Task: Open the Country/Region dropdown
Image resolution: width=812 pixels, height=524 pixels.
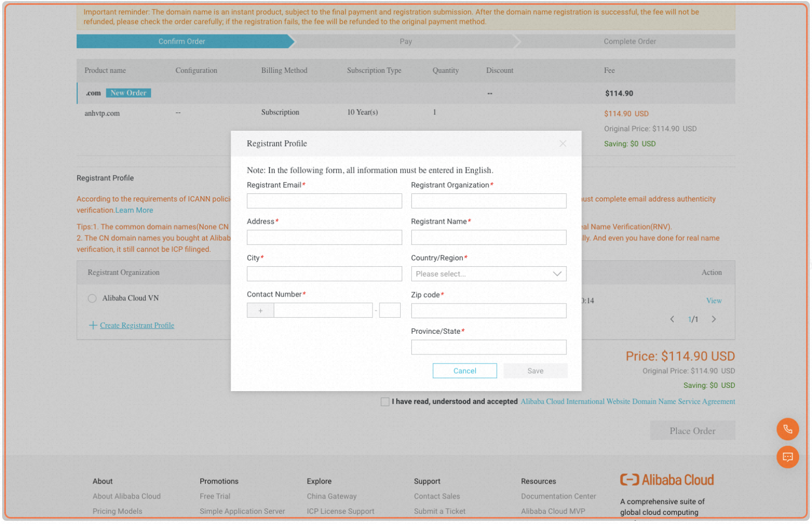Action: pos(489,274)
